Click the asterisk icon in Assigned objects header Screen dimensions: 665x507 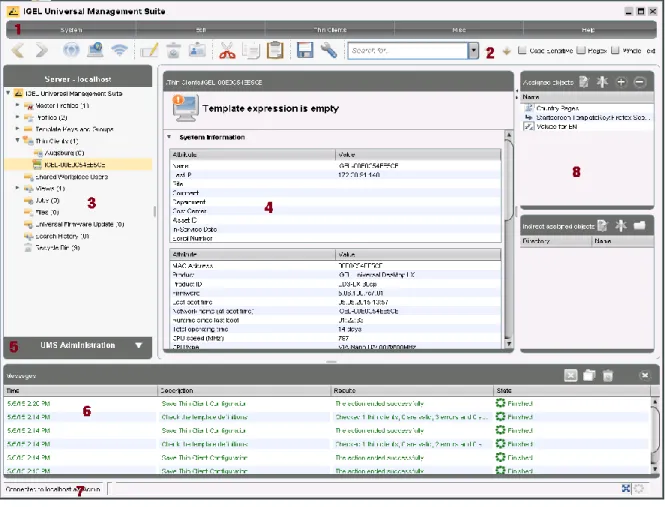click(602, 82)
